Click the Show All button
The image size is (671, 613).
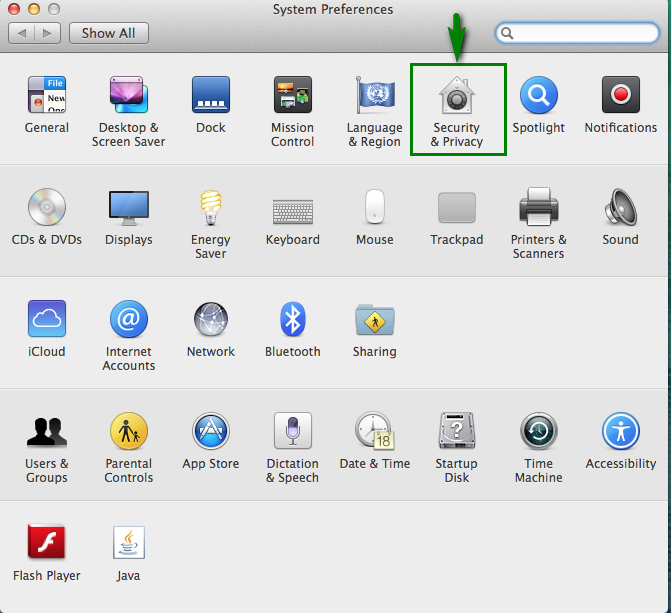tap(108, 33)
